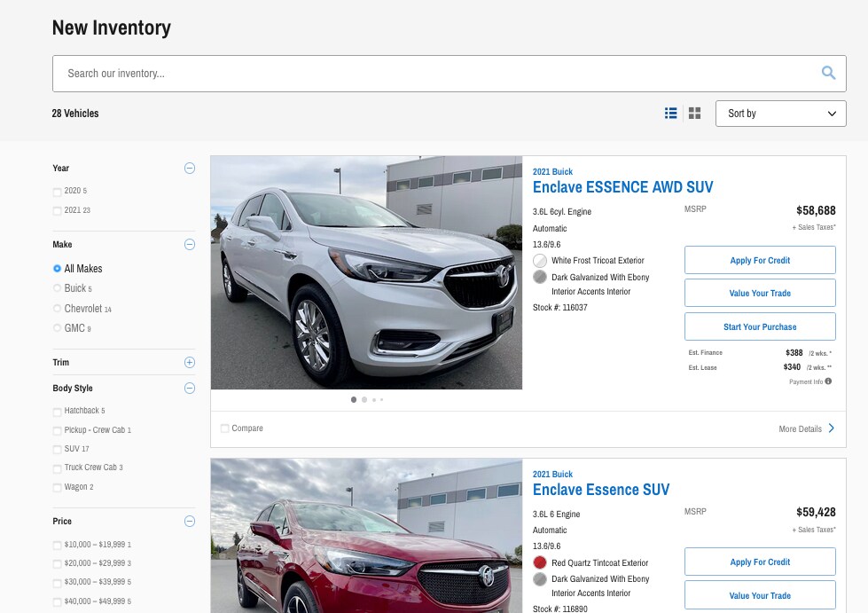
Task: Click the White Frost Tricoat exterior swatch
Action: (x=540, y=260)
